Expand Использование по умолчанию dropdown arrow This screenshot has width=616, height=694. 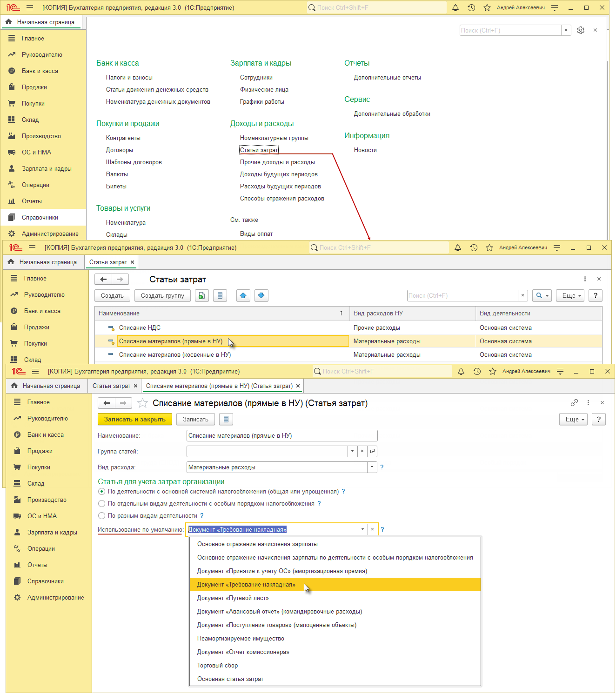click(362, 529)
